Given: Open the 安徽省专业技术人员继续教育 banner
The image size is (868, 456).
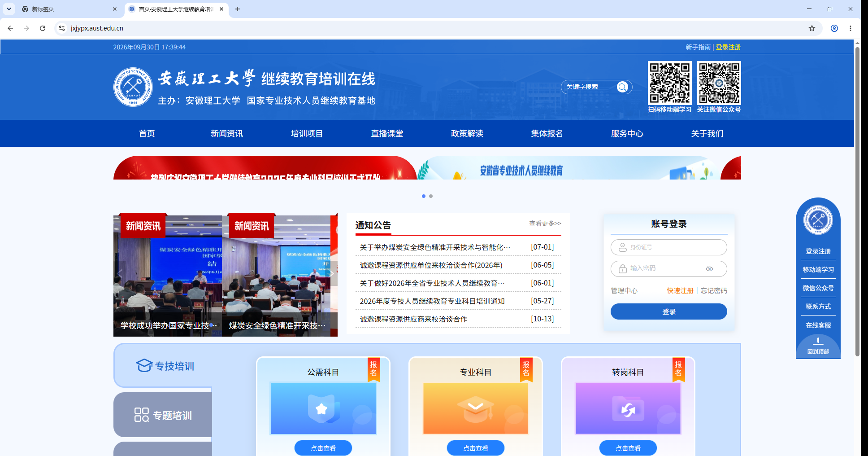Looking at the screenshot, I should point(569,168).
